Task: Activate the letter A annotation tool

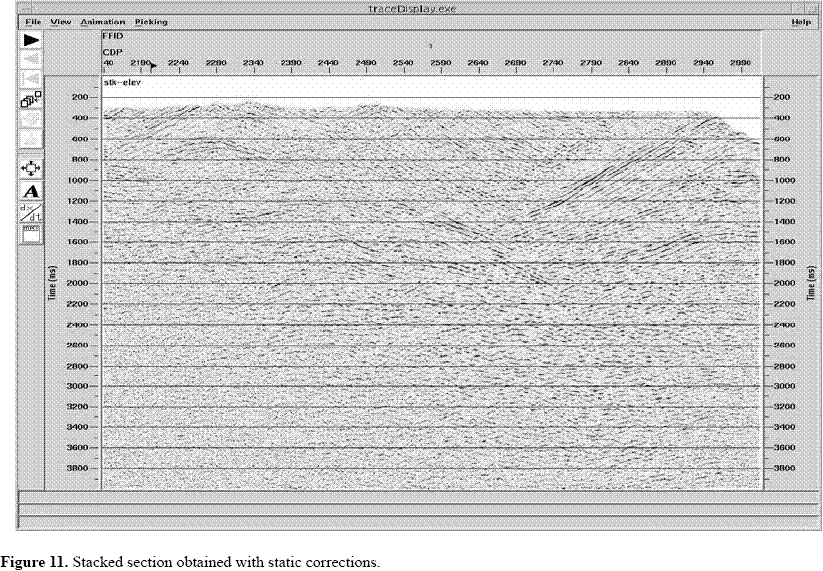Action: click(31, 190)
